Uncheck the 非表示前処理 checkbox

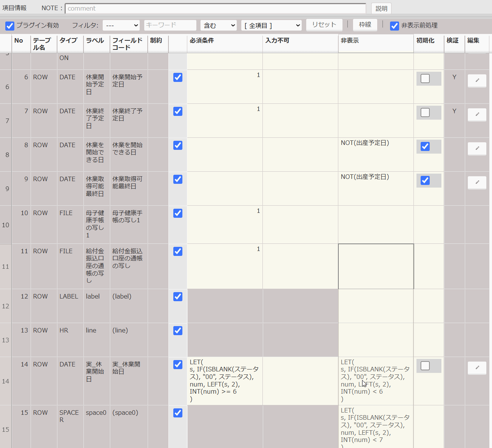[x=395, y=26]
